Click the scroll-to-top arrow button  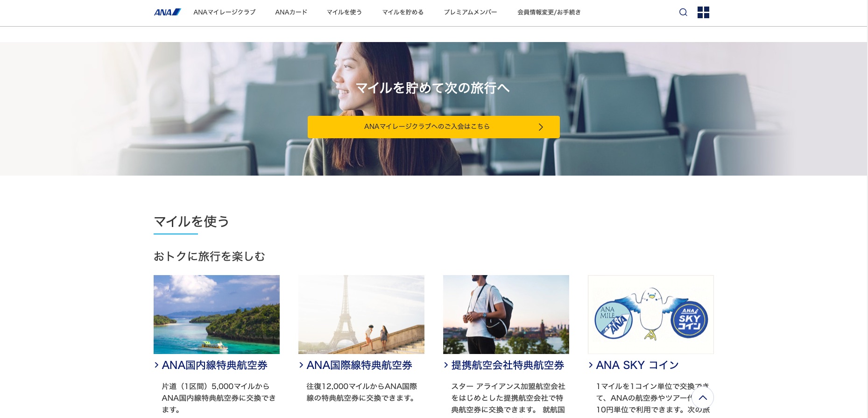click(702, 398)
